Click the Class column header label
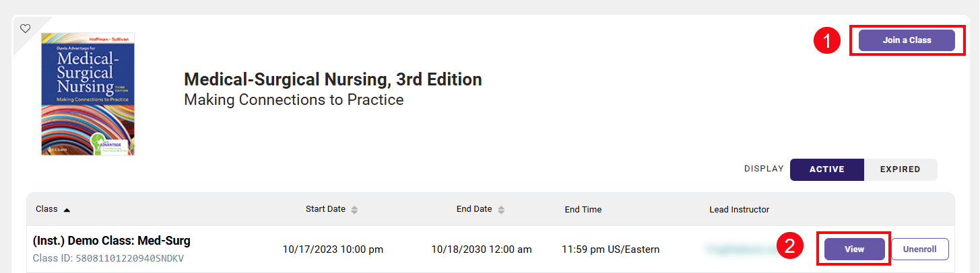This screenshot has width=980, height=273. coord(46,209)
